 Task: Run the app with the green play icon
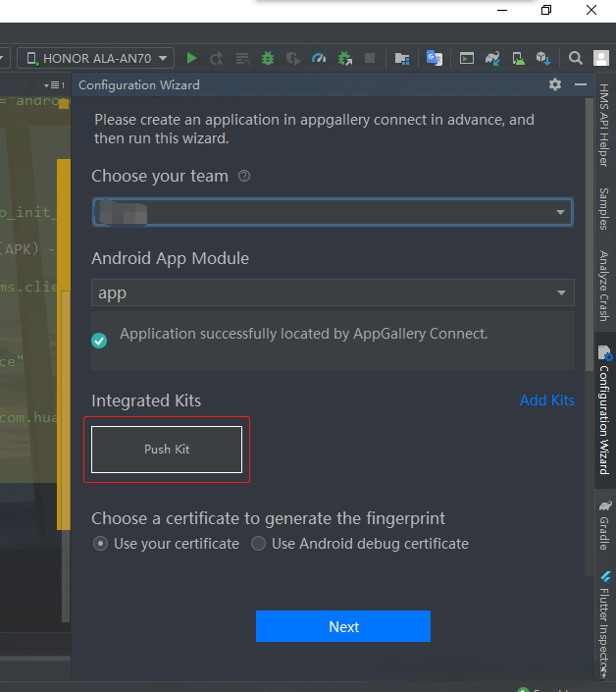click(x=191, y=58)
